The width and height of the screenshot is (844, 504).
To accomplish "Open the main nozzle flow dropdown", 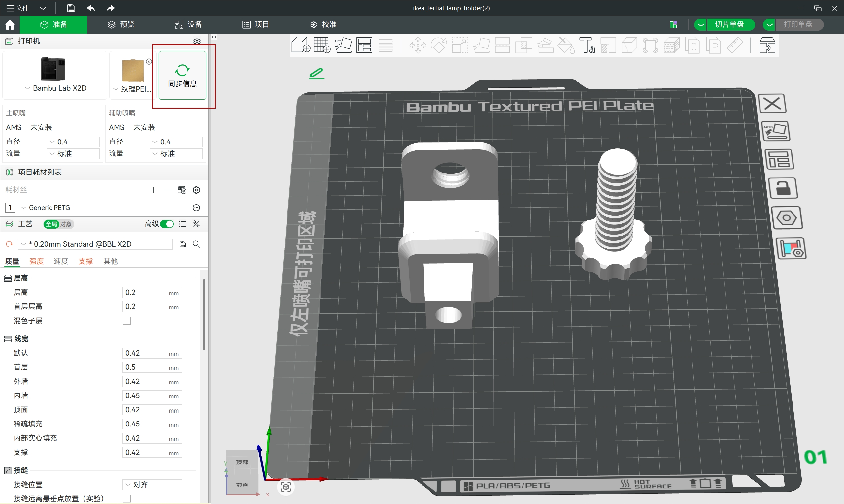I will [73, 154].
